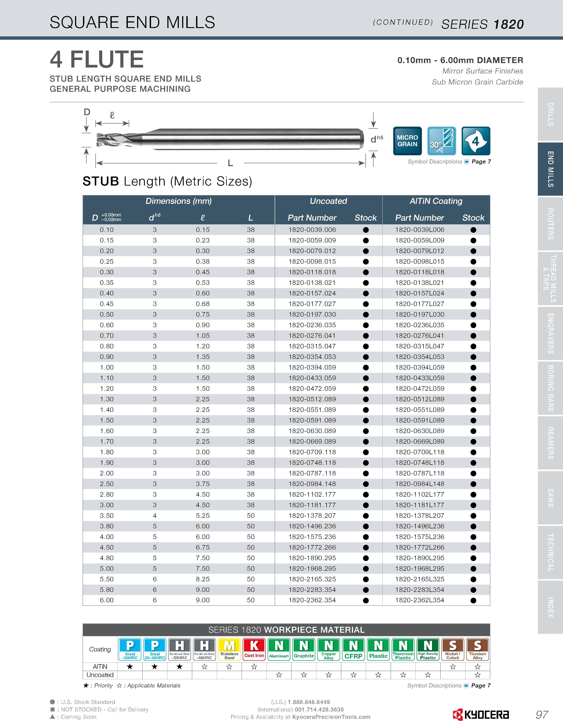The image size is (563, 728).
Task: Click the SERIES 1820 WORKPIECE MATERIAL heading
Action: [x=286, y=630]
